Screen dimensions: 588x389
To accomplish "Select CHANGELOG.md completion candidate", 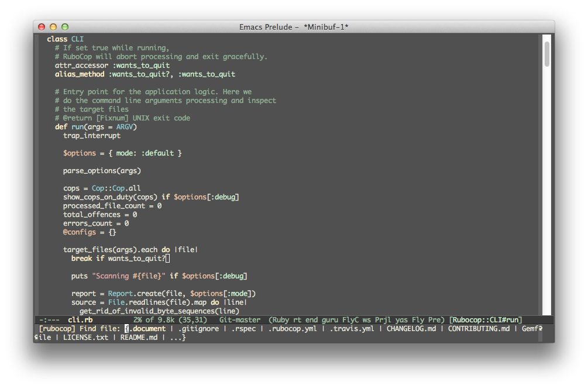I will [411, 329].
